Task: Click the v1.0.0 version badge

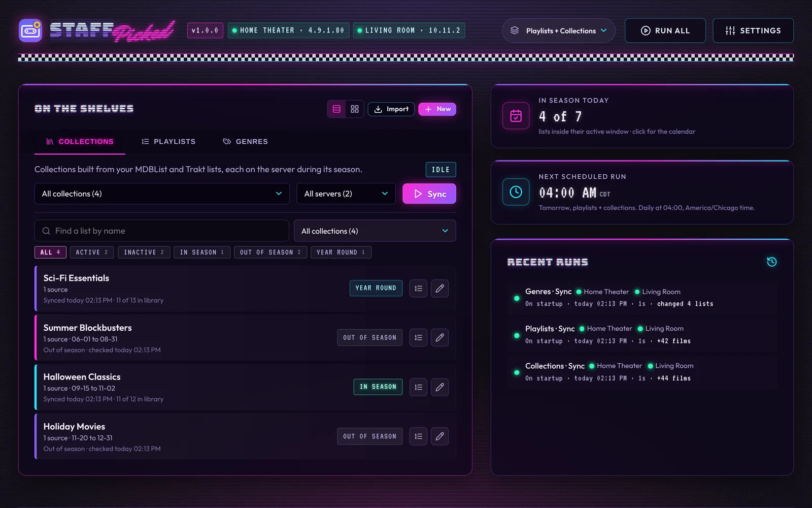Action: point(205,30)
